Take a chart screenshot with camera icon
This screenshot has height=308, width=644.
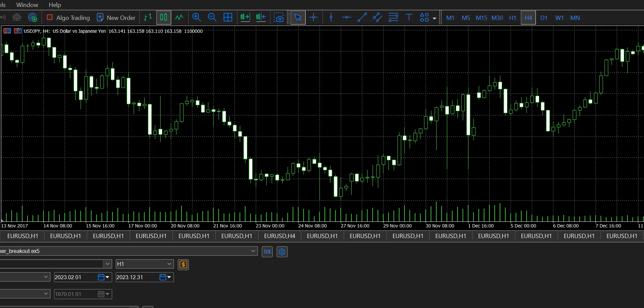279,18
